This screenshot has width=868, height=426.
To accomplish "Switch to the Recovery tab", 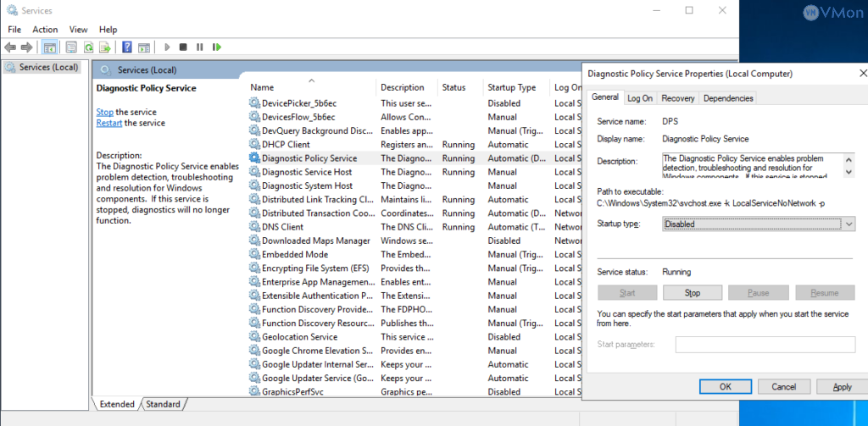I will [x=677, y=98].
